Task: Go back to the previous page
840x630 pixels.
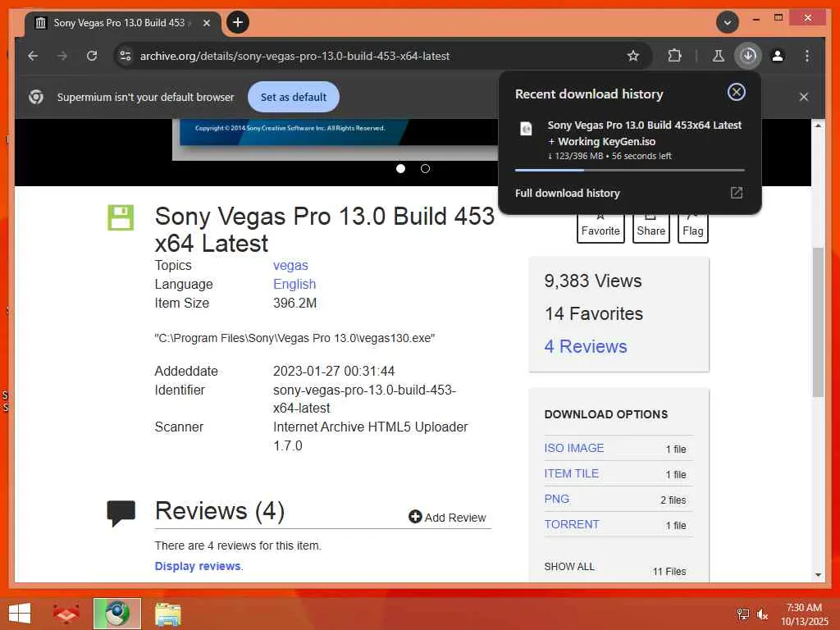Action: coord(33,56)
